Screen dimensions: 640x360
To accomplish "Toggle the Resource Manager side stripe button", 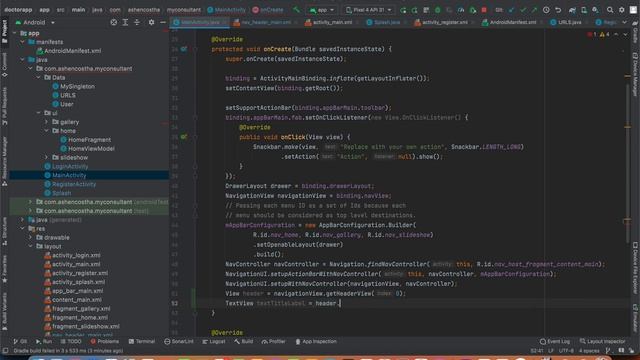I will [x=4, y=161].
